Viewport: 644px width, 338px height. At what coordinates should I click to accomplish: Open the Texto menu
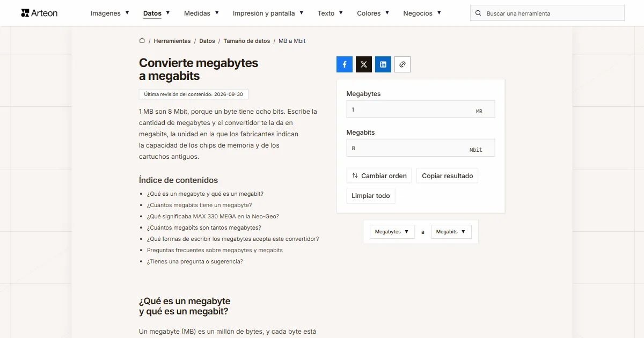(x=330, y=13)
